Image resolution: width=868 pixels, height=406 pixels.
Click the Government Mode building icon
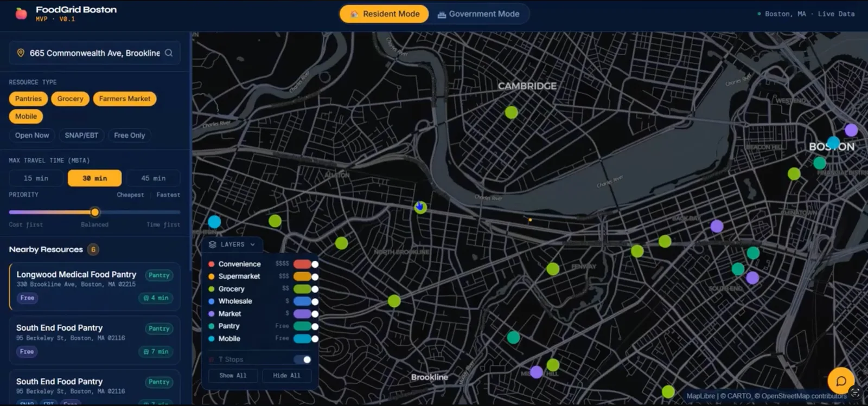pos(442,14)
